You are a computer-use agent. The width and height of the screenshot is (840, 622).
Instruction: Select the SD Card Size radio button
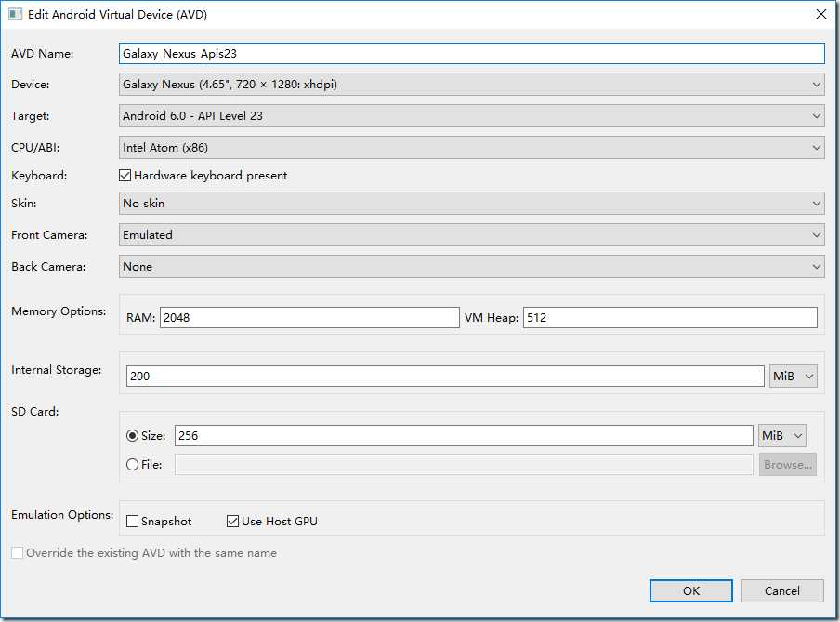point(132,435)
